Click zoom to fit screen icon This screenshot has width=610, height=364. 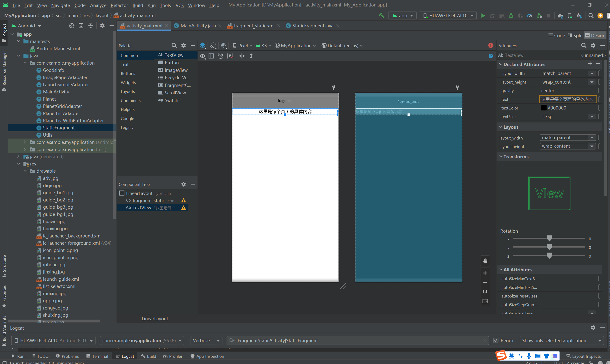click(485, 301)
